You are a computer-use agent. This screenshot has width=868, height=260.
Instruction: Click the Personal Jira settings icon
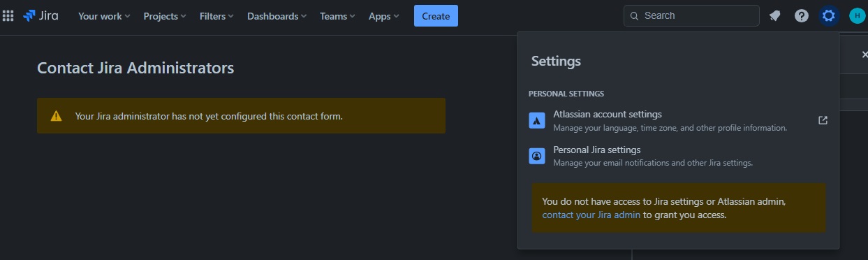click(537, 156)
